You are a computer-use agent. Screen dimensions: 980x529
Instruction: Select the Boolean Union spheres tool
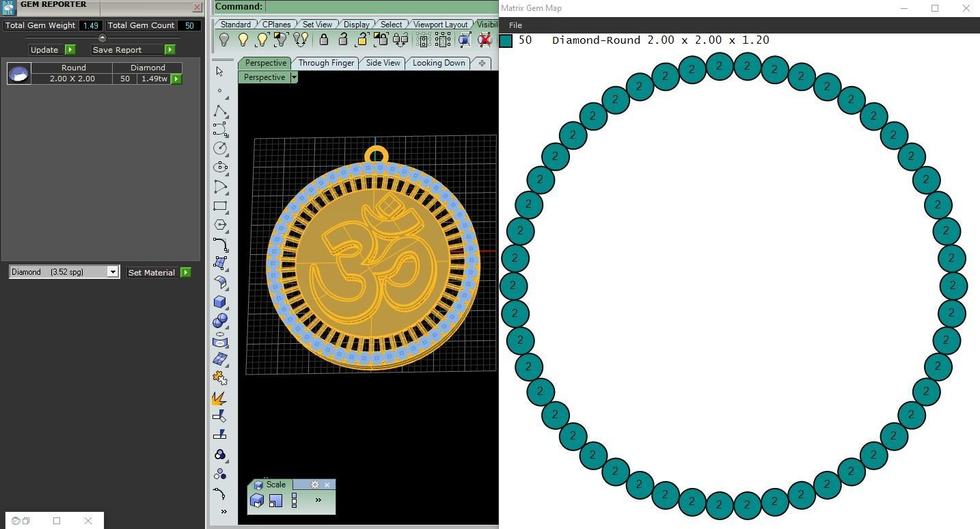pos(219,321)
